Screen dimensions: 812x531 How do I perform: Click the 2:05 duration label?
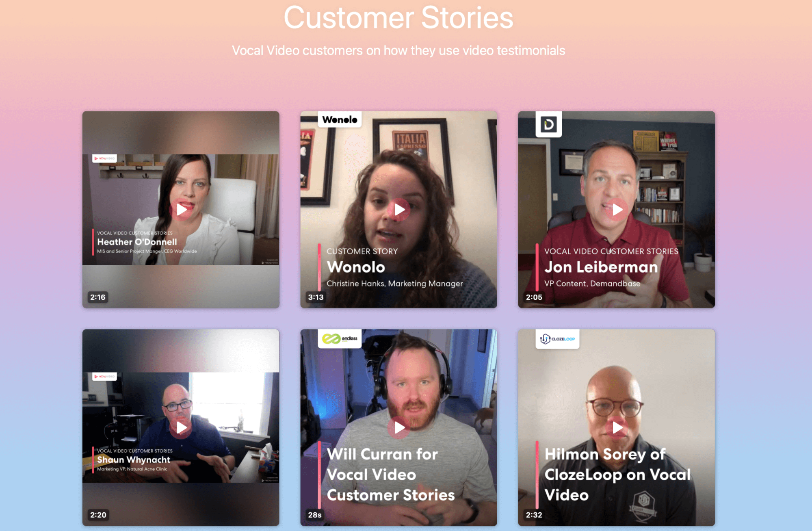click(534, 297)
